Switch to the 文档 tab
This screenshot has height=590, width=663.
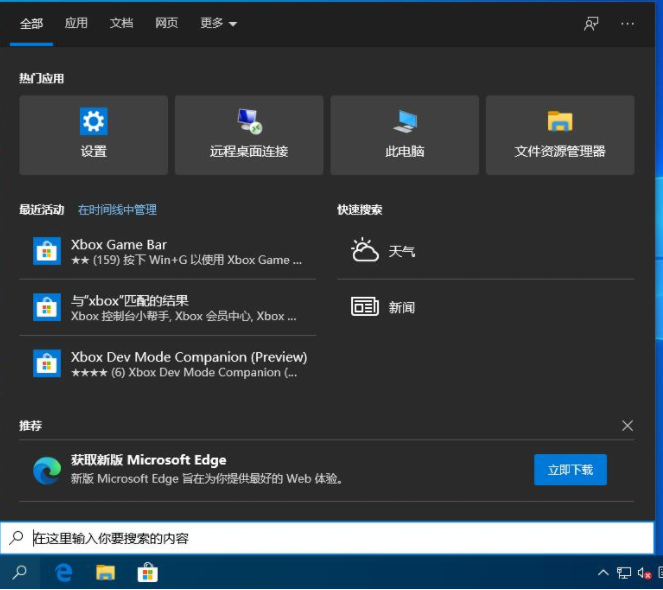tap(121, 23)
